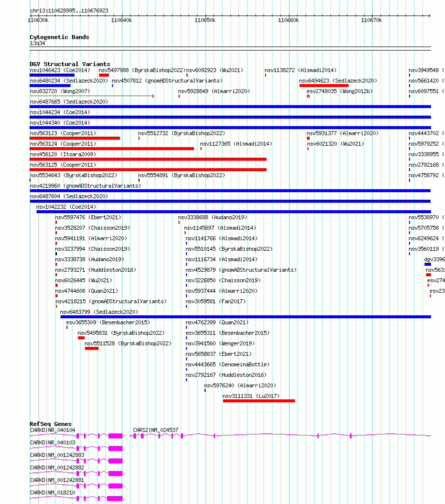445x504 pixels.
Task: Open nsv4218215 (gnomADStructuralVariants) label
Action: pyautogui.click(x=111, y=301)
